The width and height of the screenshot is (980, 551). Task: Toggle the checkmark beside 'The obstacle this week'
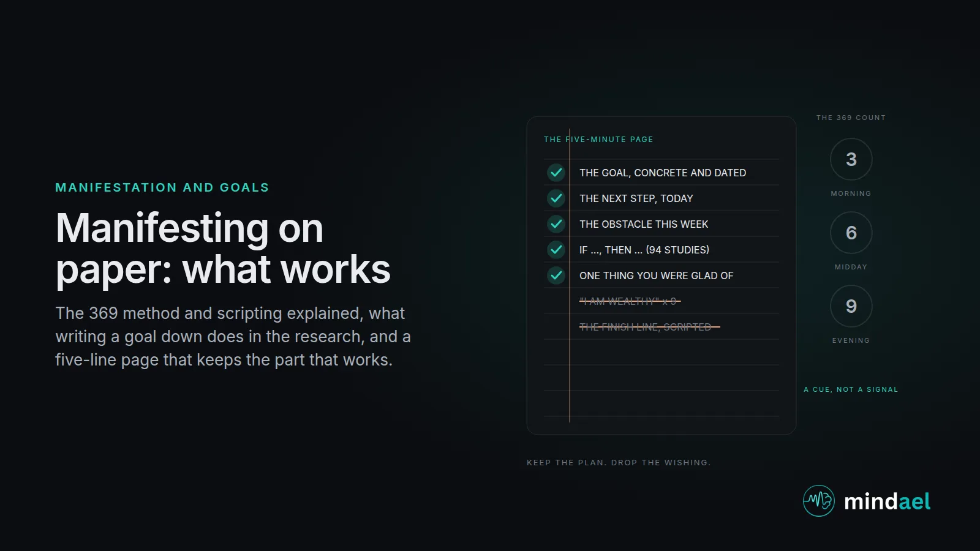(556, 224)
